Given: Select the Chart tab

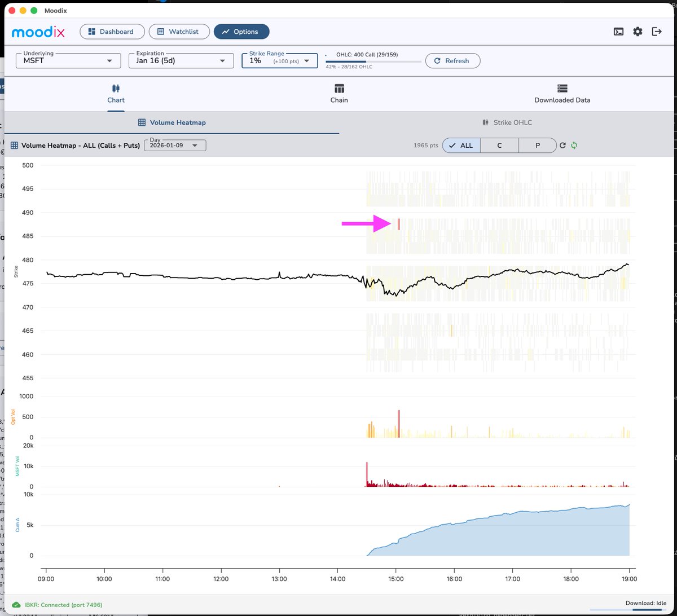Looking at the screenshot, I should [x=116, y=94].
